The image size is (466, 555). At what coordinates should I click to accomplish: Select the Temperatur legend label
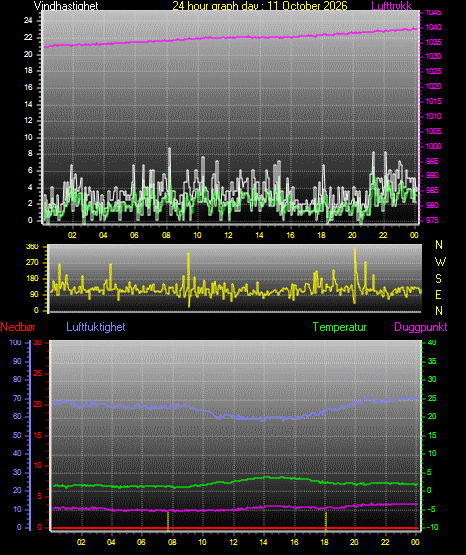click(340, 327)
